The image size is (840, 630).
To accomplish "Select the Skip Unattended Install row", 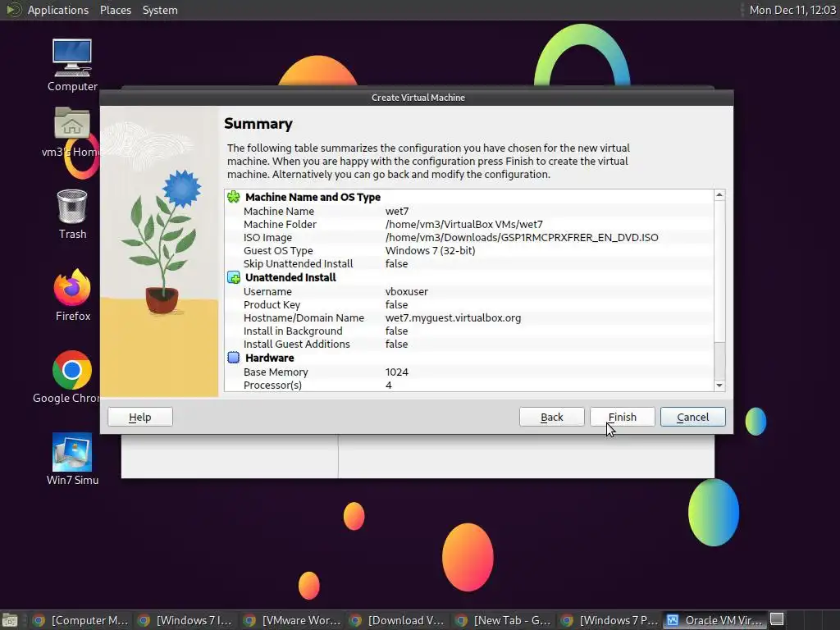I will pyautogui.click(x=469, y=263).
